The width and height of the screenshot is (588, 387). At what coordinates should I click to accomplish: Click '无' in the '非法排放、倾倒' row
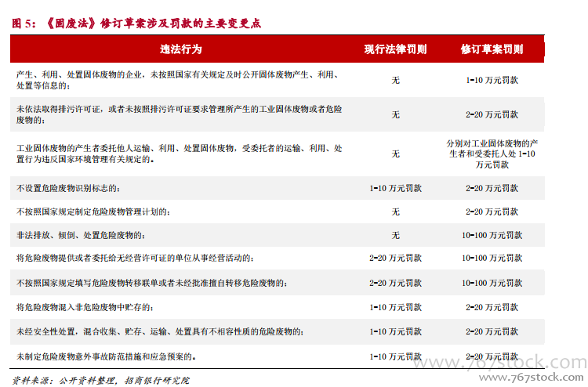(x=395, y=235)
